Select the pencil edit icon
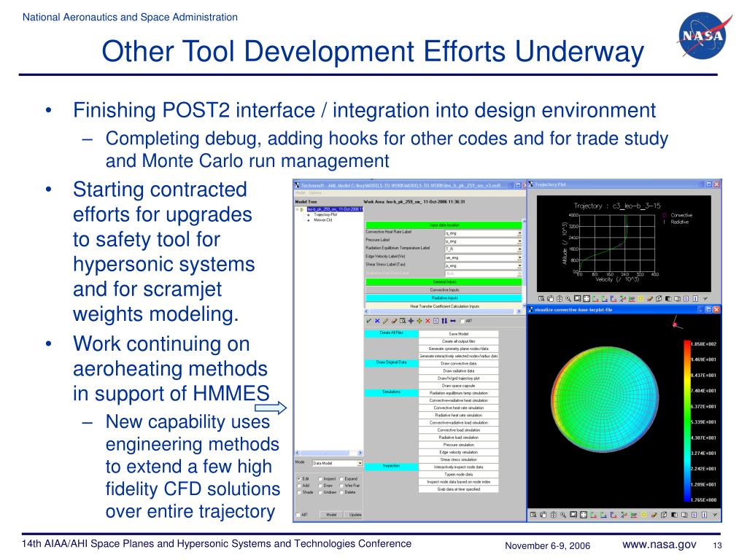 coord(385,321)
